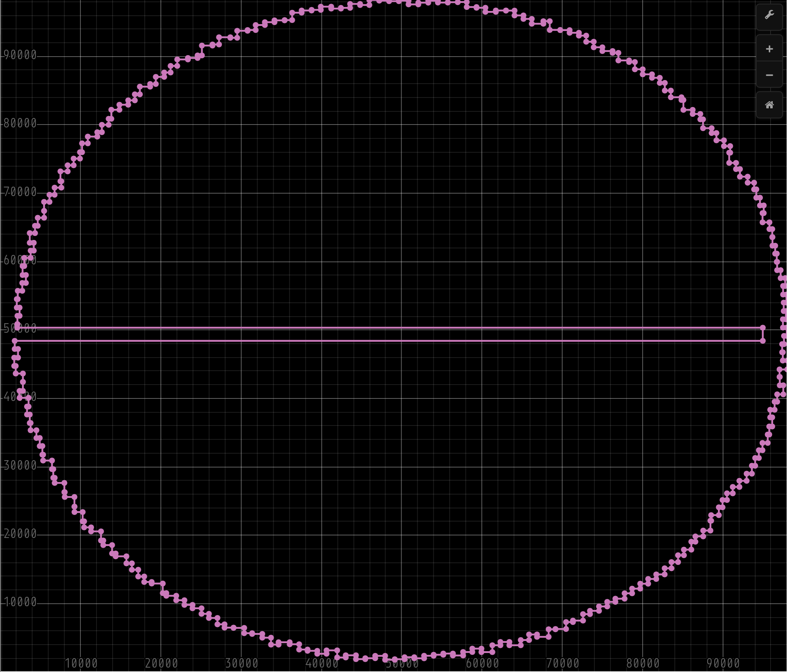Reset view with the home icon
This screenshot has height=672, width=787.
[769, 105]
